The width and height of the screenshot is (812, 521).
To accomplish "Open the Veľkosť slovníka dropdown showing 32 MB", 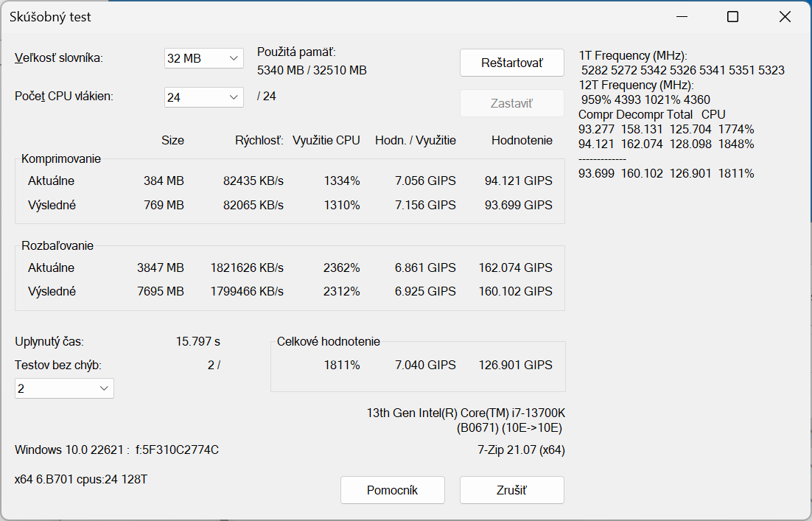I will pyautogui.click(x=203, y=58).
